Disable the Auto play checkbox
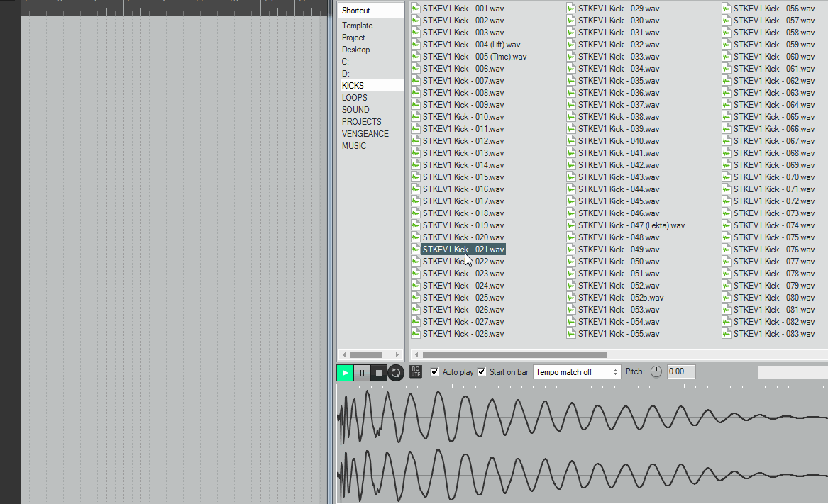This screenshot has width=828, height=504. point(435,372)
